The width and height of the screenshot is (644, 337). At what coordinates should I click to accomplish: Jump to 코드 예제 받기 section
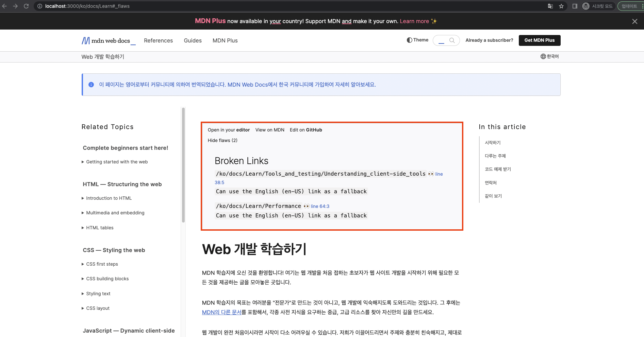(x=498, y=169)
